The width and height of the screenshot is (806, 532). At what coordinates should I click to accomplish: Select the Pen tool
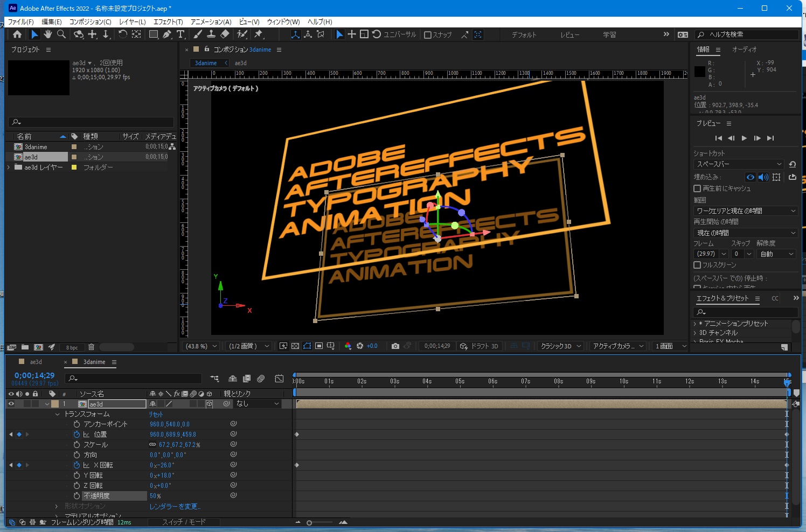[167, 34]
